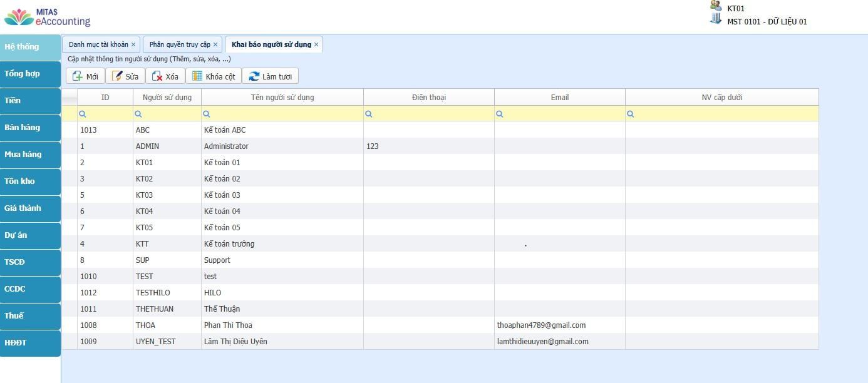
Task: Click the search icon in Người sử dụng filter
Action: (x=138, y=114)
